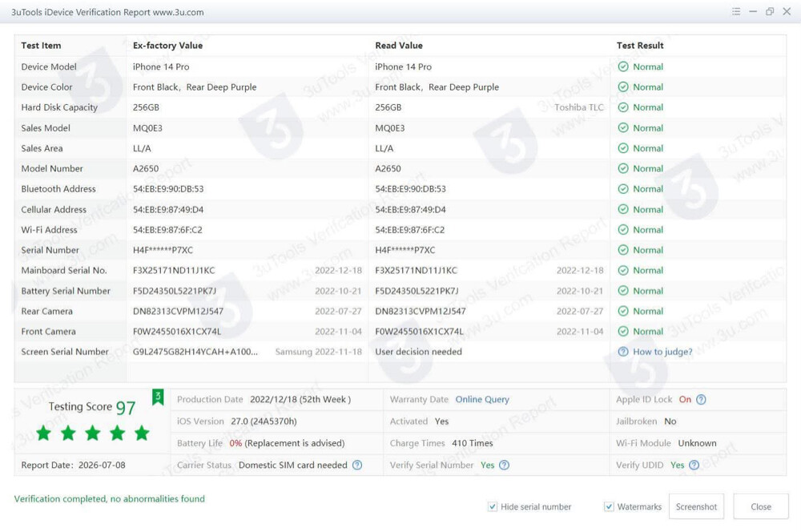Restore the verification report window size
The image size is (801, 532).
pyautogui.click(x=769, y=11)
